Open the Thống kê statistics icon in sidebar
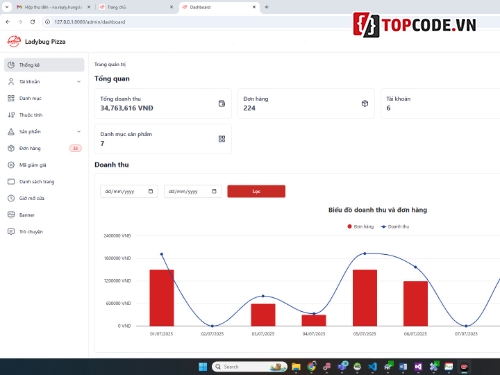The height and width of the screenshot is (375, 500). click(11, 65)
